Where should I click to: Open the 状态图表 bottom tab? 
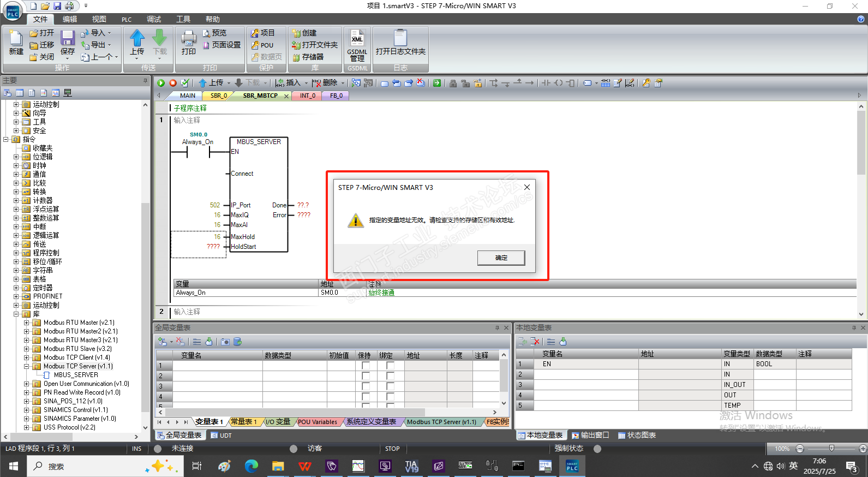click(637, 435)
